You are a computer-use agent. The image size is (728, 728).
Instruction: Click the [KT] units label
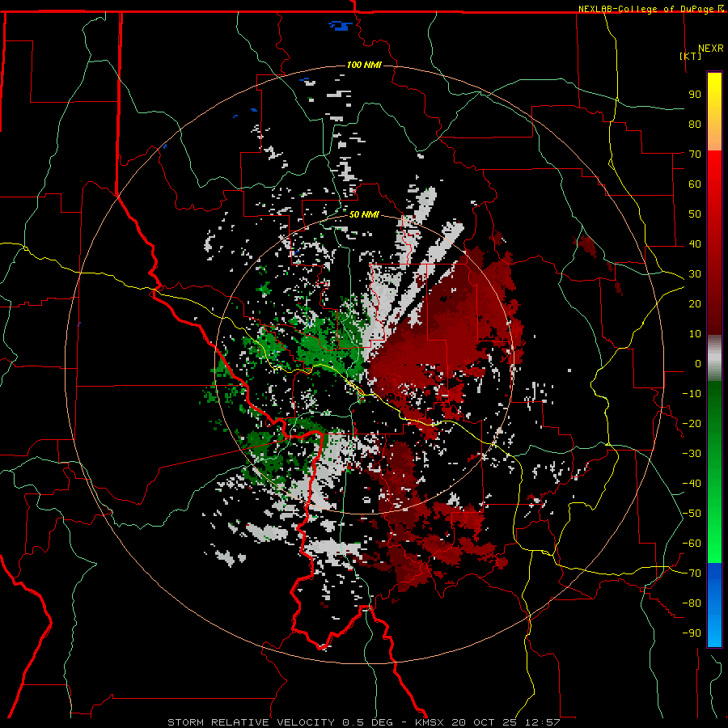690,56
